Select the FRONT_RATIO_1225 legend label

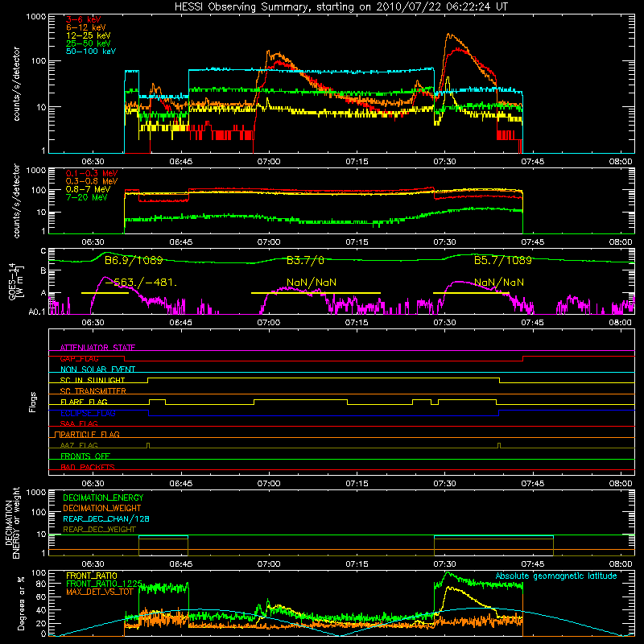coord(104,584)
